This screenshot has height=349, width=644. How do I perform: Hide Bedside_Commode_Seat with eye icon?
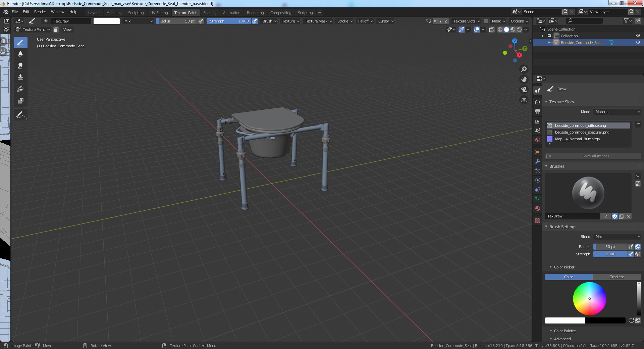click(638, 42)
